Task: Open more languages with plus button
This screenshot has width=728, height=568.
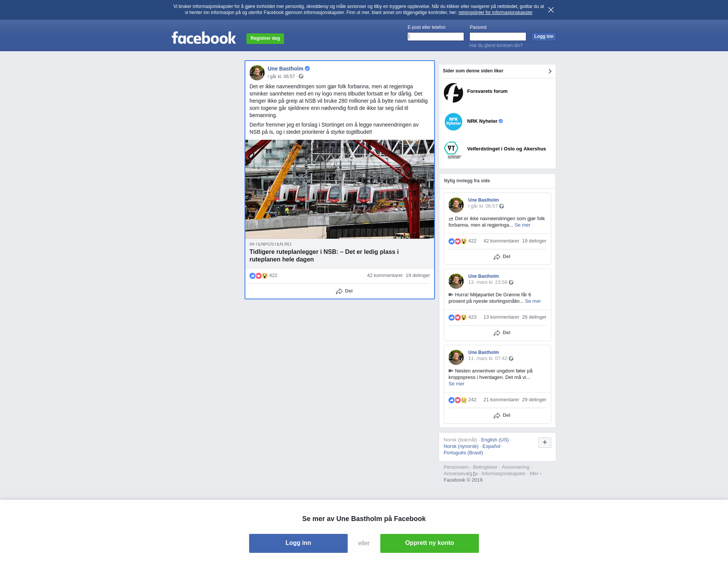Action: click(x=545, y=443)
